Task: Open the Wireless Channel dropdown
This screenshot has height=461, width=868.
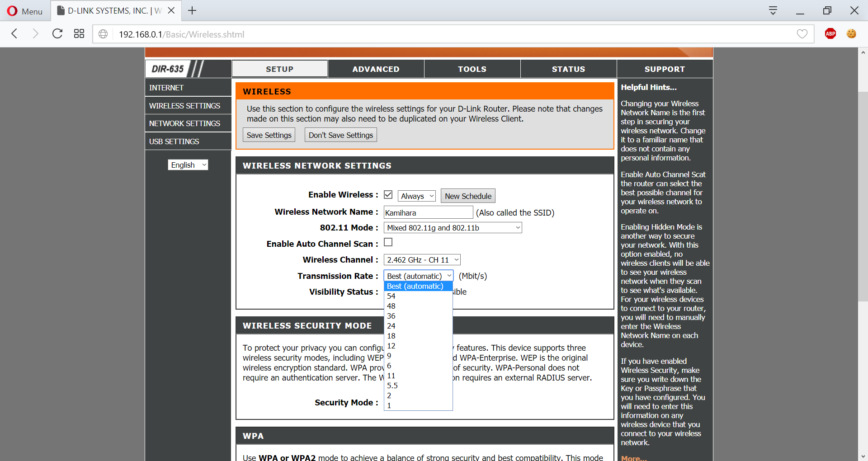Action: tap(422, 260)
